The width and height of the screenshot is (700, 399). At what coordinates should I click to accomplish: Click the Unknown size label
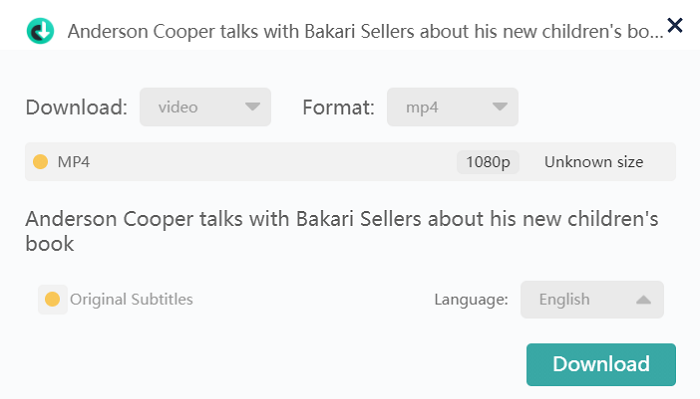pyautogui.click(x=593, y=162)
